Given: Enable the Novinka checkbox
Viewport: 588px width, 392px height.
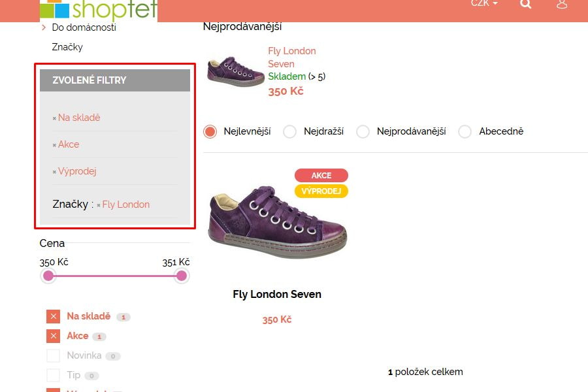Looking at the screenshot, I should point(54,355).
